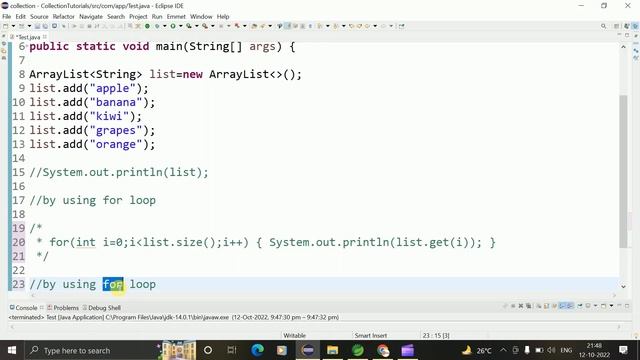Open the Coverage dropdown arrow

pos(196,26)
